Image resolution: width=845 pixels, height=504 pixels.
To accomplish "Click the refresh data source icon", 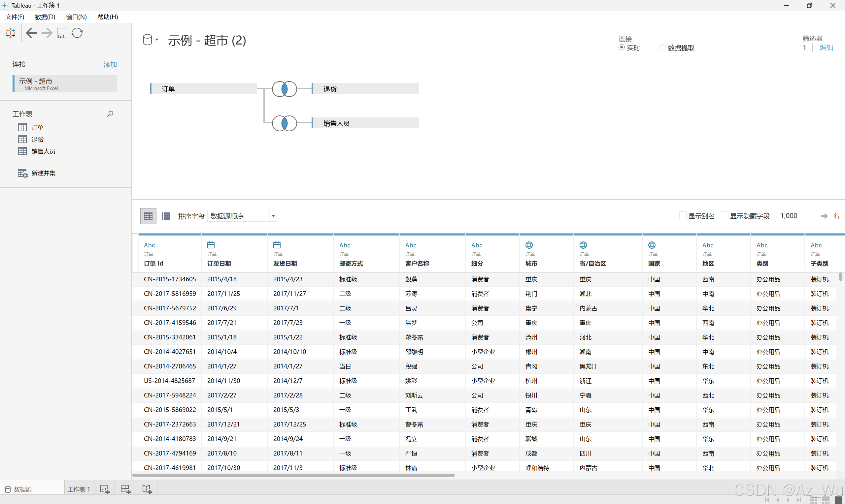I will 77,33.
